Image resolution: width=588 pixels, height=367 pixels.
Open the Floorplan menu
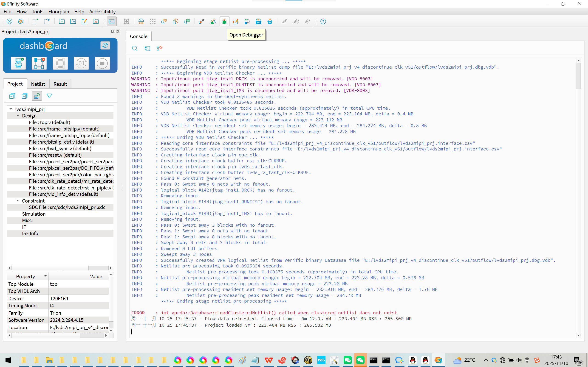click(59, 11)
